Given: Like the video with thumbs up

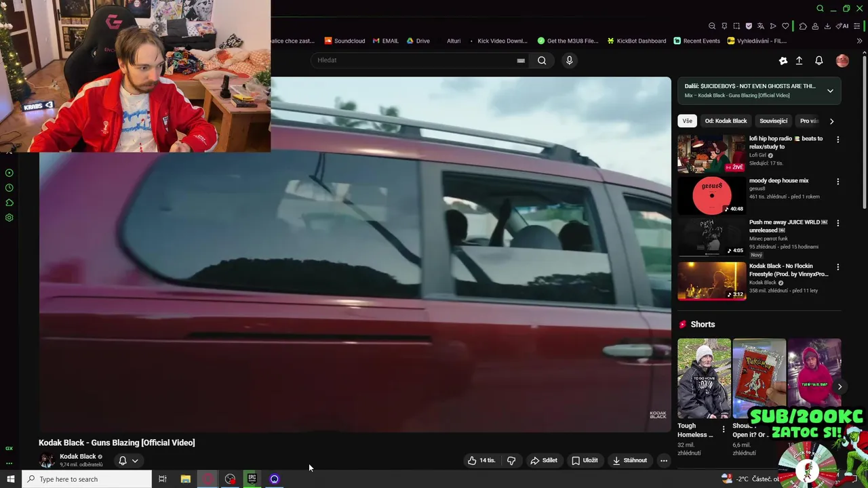Looking at the screenshot, I should (481, 460).
